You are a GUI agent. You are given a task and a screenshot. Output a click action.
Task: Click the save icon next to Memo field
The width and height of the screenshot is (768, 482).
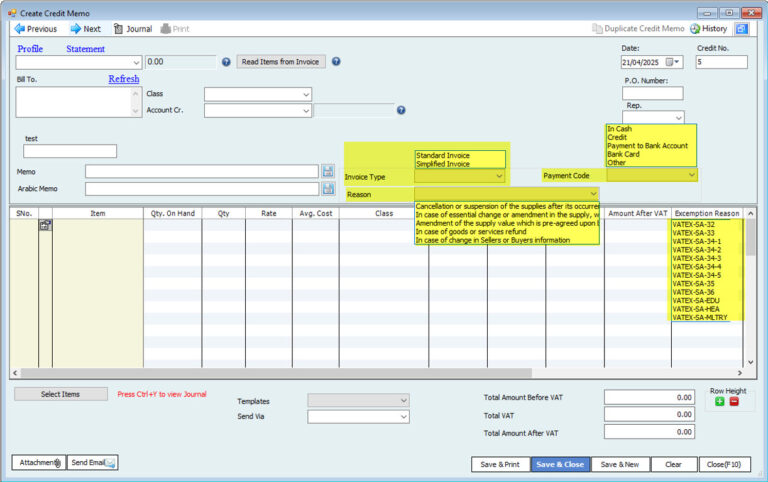[x=328, y=171]
